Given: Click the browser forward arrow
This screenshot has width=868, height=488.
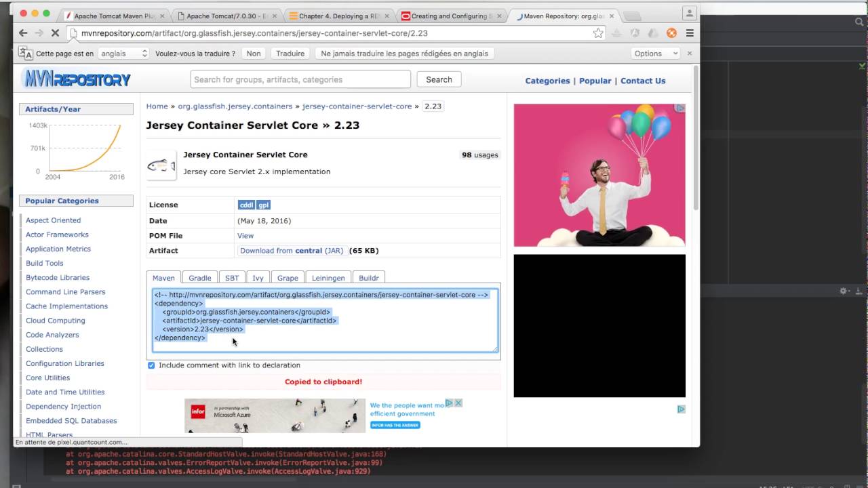Looking at the screenshot, I should coord(39,33).
